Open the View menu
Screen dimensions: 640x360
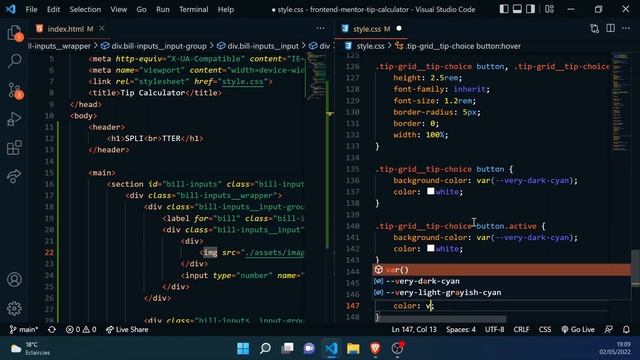(x=118, y=9)
